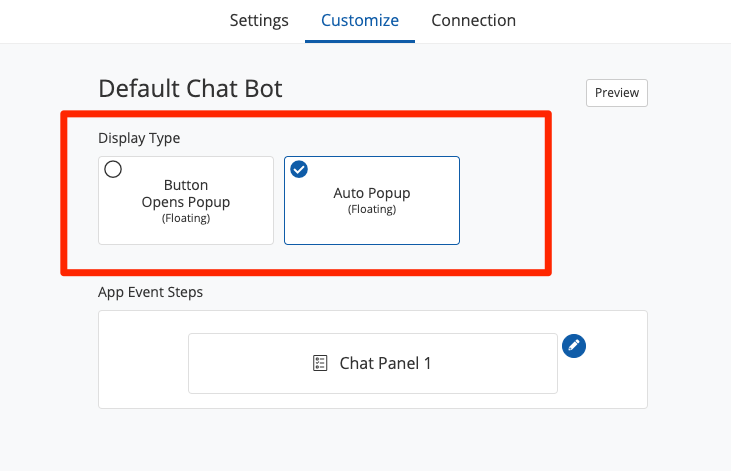Click the Opens Popup text line
731x471 pixels.
(186, 202)
